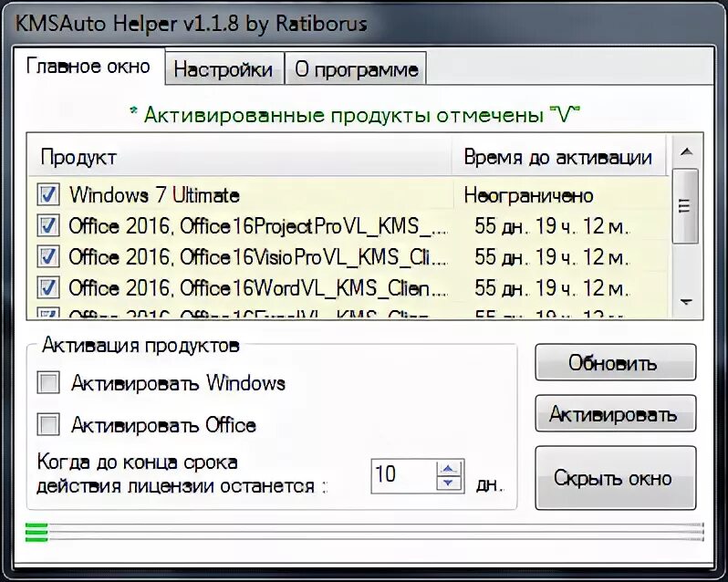Click the Активировать button
728x582 pixels.
coord(616,413)
